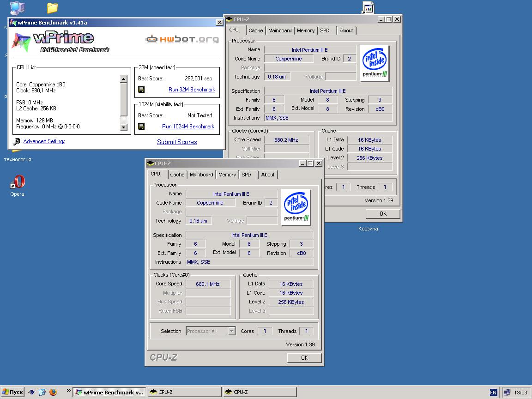
Task: Click OK in the front CPU-Z window
Action: (x=304, y=357)
